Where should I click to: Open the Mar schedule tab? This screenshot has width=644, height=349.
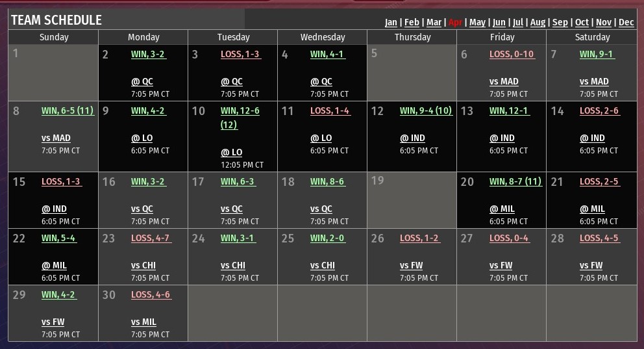tap(434, 22)
